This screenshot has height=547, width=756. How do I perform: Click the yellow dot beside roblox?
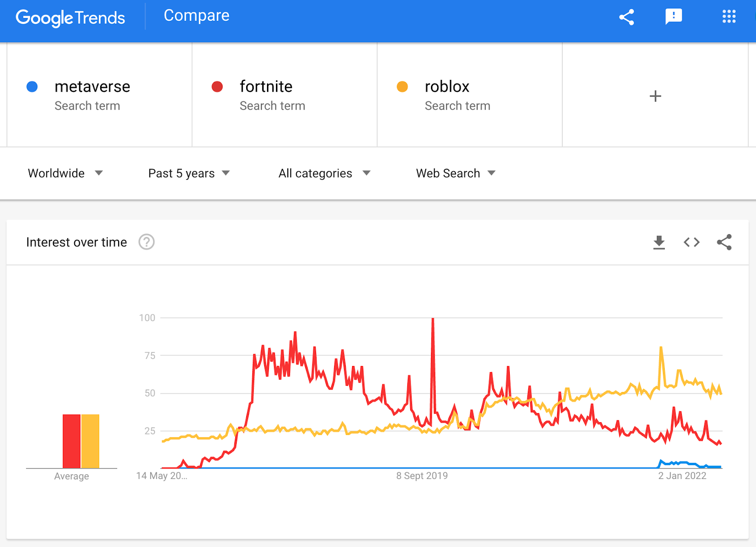403,87
